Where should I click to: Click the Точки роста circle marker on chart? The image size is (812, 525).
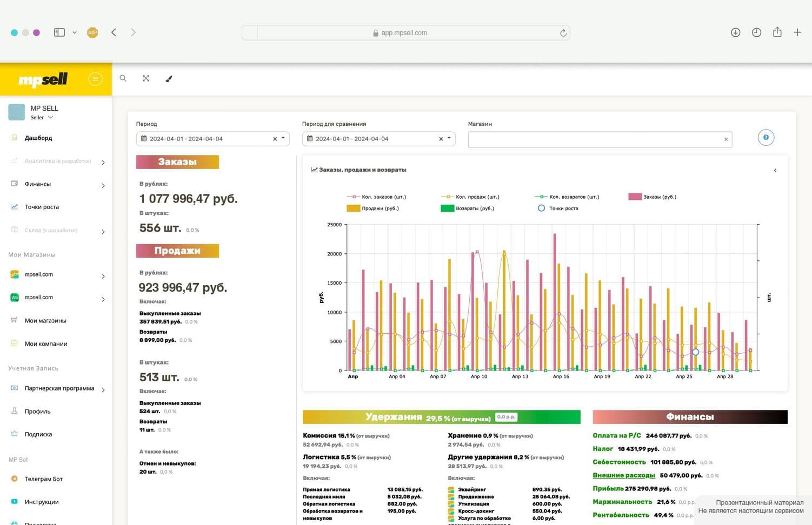tap(695, 352)
